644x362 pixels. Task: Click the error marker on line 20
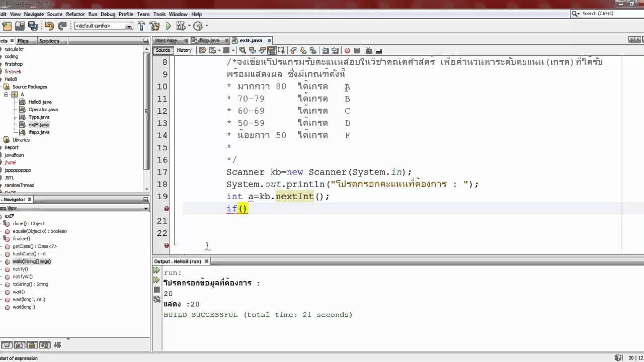click(167, 209)
